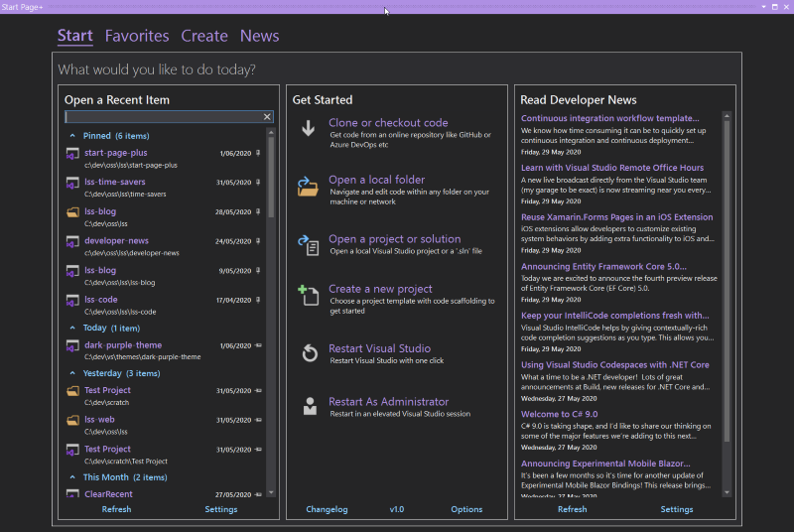This screenshot has height=532, width=794.
Task: Switch to the Create tab
Action: [x=204, y=36]
